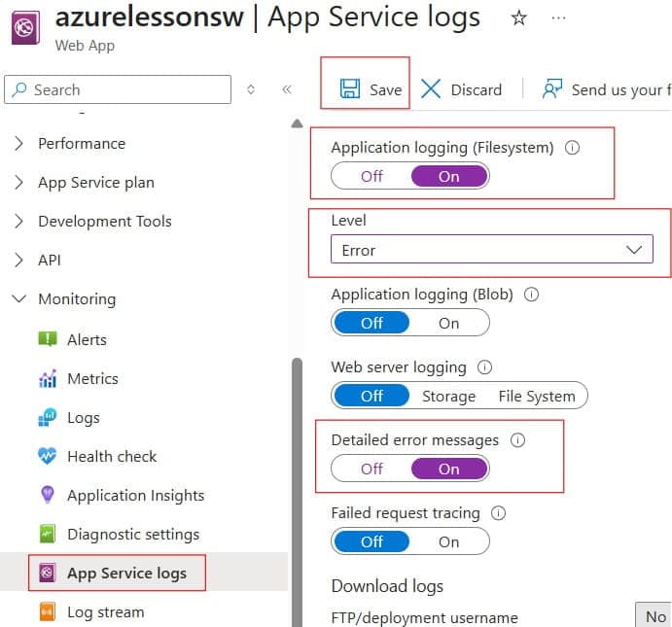
Task: Click the App Service logs icon
Action: point(47,573)
